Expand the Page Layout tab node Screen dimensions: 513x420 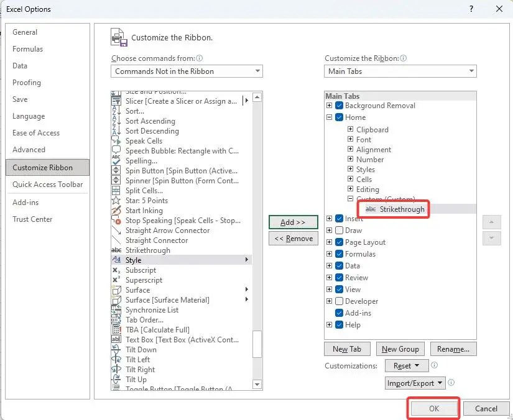coord(329,242)
